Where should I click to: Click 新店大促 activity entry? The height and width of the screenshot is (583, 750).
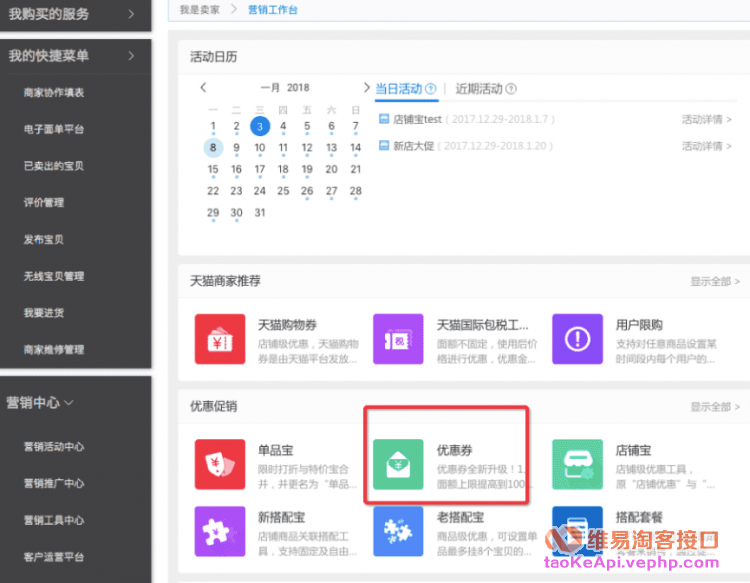tap(413, 146)
